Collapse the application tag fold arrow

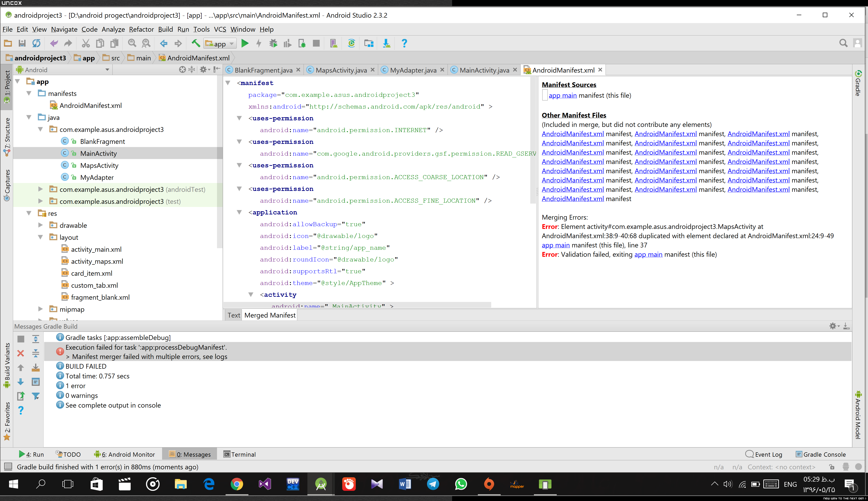(x=239, y=212)
